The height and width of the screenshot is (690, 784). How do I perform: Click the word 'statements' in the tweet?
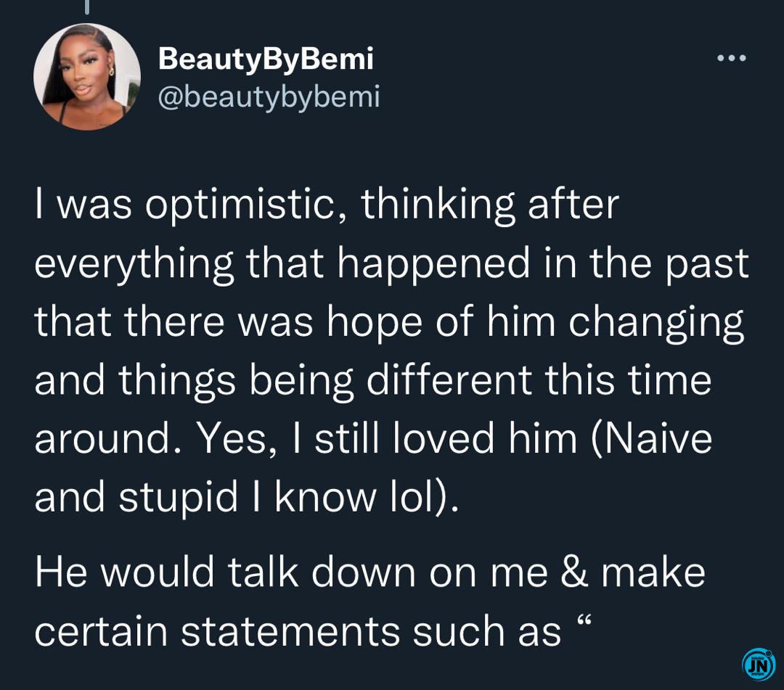(x=290, y=631)
